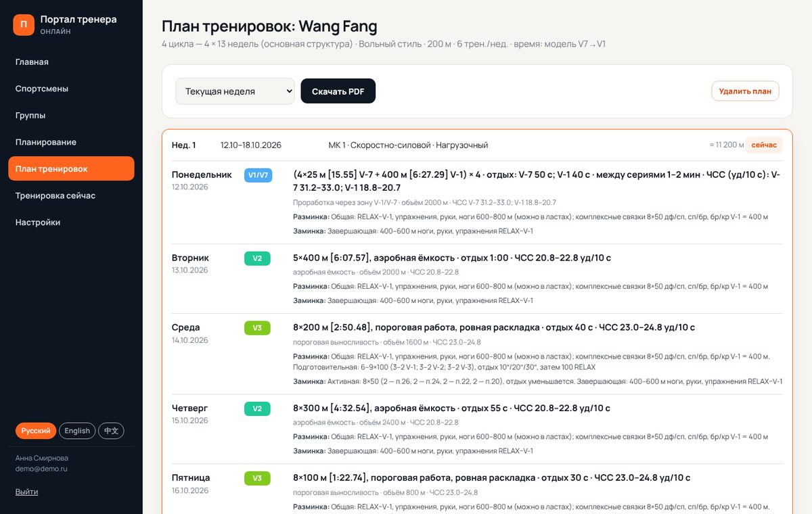This screenshot has width=812, height=514.
Task: Open the Группы sidebar item
Action: click(x=71, y=116)
